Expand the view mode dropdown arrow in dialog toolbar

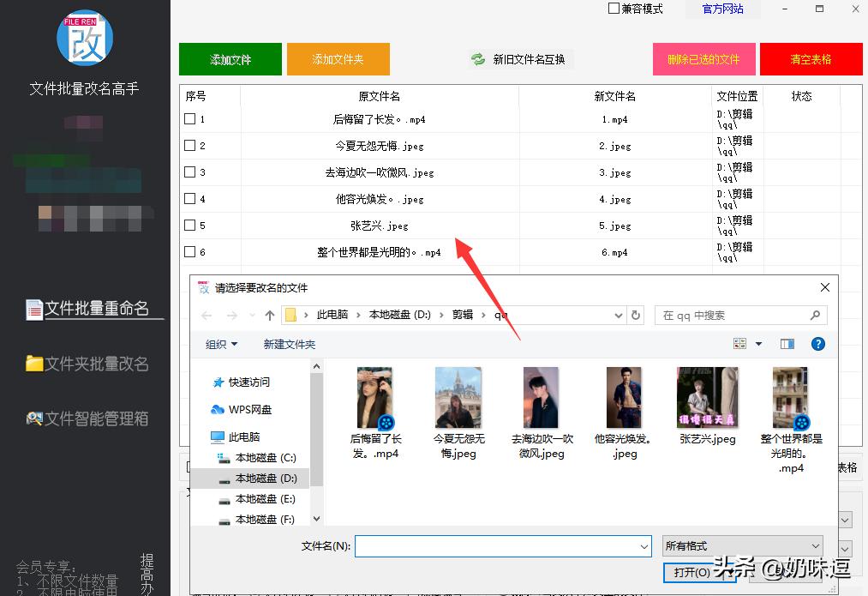pos(757,344)
